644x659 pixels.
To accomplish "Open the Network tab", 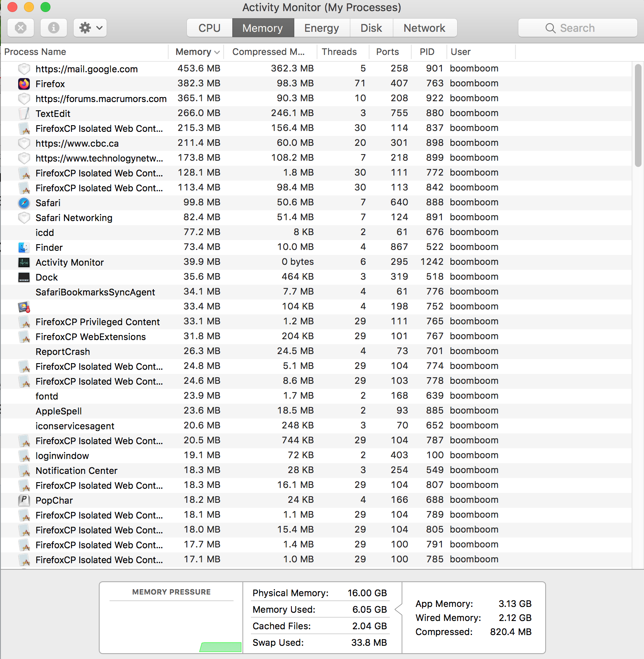I will tap(425, 28).
